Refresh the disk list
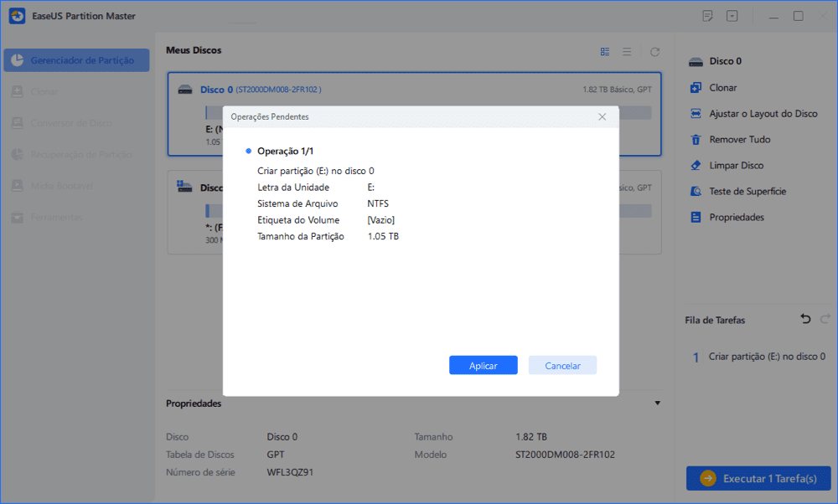Image resolution: width=838 pixels, height=504 pixels. tap(654, 52)
